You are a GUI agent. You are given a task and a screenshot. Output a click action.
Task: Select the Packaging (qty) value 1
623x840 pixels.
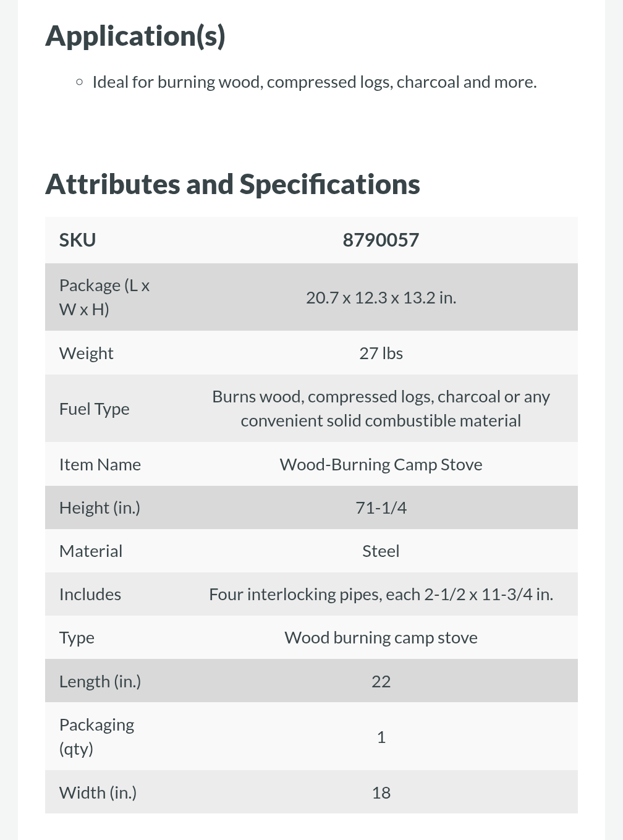(x=381, y=737)
